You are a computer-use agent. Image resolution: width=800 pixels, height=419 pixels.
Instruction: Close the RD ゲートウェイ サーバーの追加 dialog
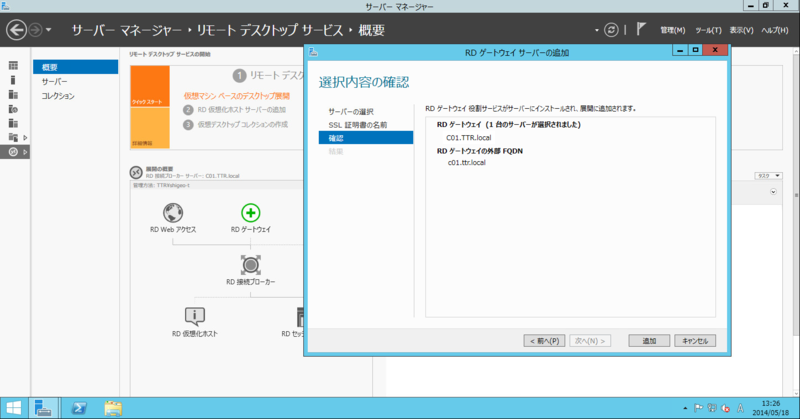coord(715,50)
